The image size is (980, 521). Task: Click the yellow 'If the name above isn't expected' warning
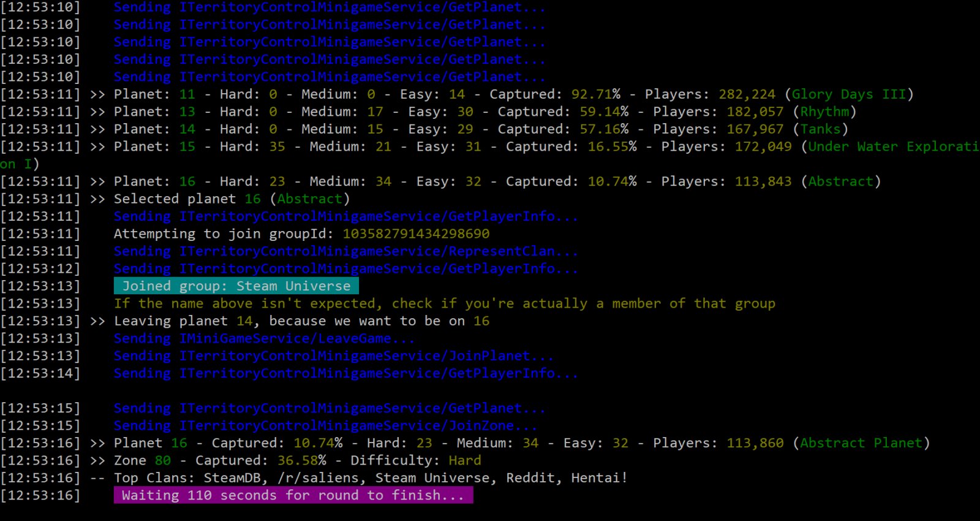[x=444, y=304]
